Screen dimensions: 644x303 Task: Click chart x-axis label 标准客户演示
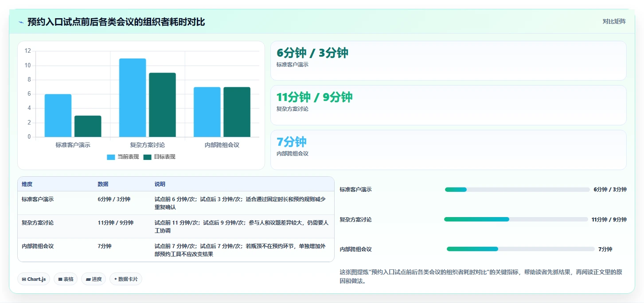coord(73,145)
